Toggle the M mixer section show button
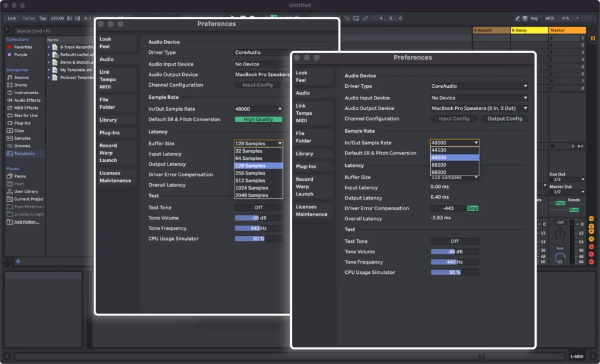Viewport: 600px width, 364px height. [591, 239]
